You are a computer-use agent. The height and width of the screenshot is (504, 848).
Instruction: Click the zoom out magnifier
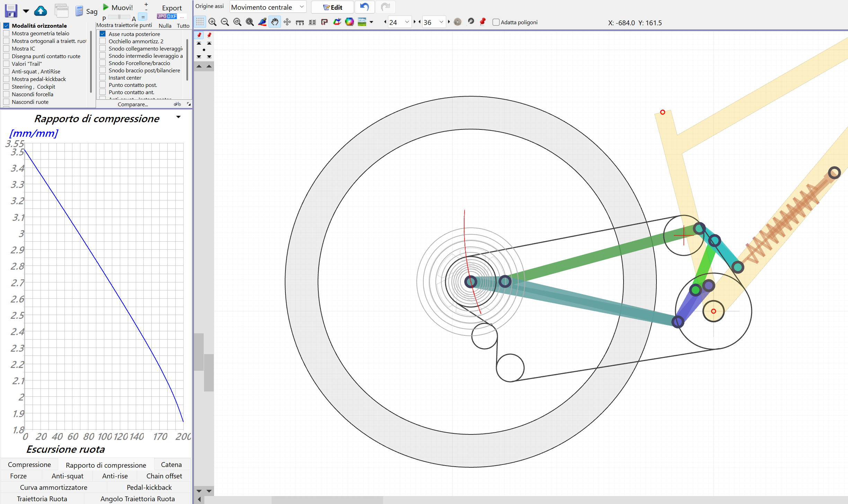tap(225, 22)
